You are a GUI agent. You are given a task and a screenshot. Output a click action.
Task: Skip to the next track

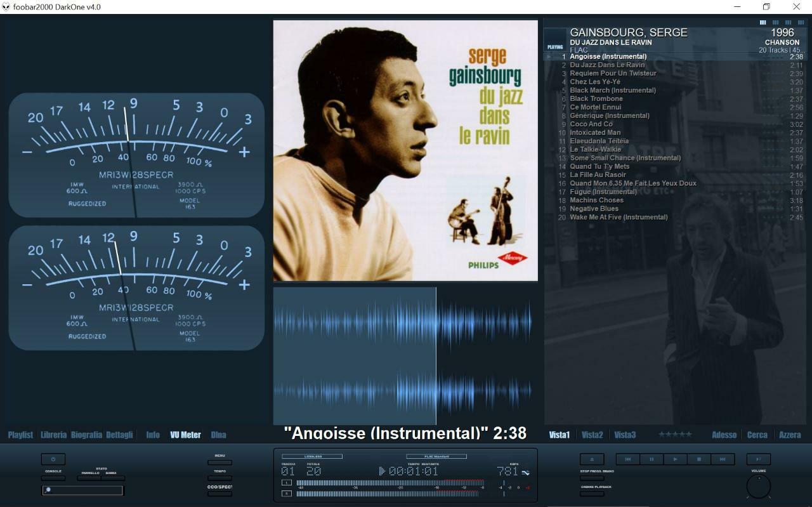click(x=723, y=459)
